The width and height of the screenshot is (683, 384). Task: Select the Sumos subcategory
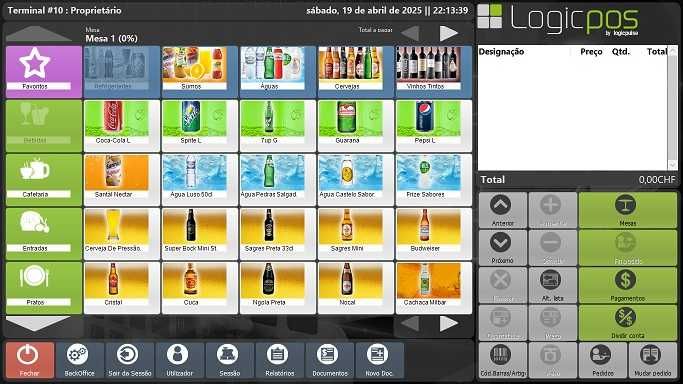click(199, 72)
